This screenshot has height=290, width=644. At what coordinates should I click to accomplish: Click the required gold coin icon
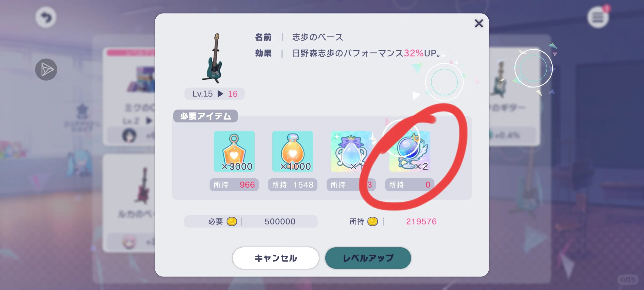click(x=232, y=222)
